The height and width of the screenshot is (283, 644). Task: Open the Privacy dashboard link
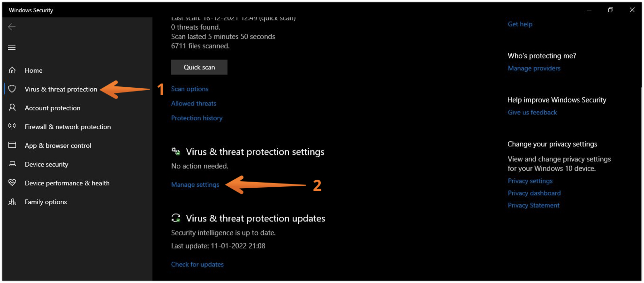(x=534, y=193)
